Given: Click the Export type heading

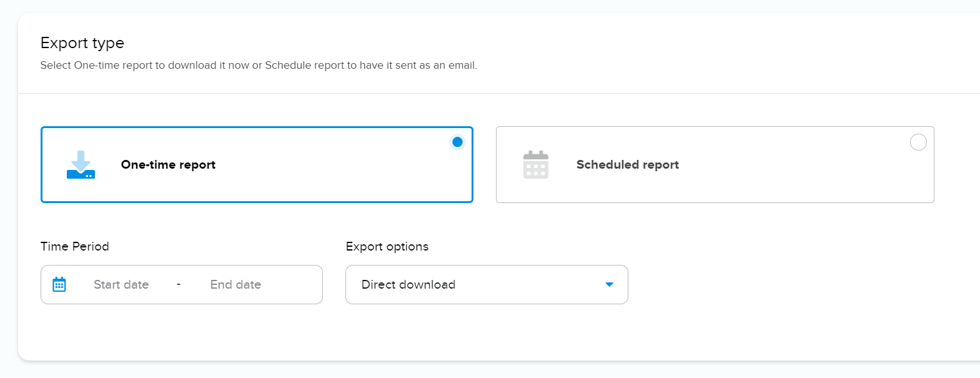Looking at the screenshot, I should [82, 42].
